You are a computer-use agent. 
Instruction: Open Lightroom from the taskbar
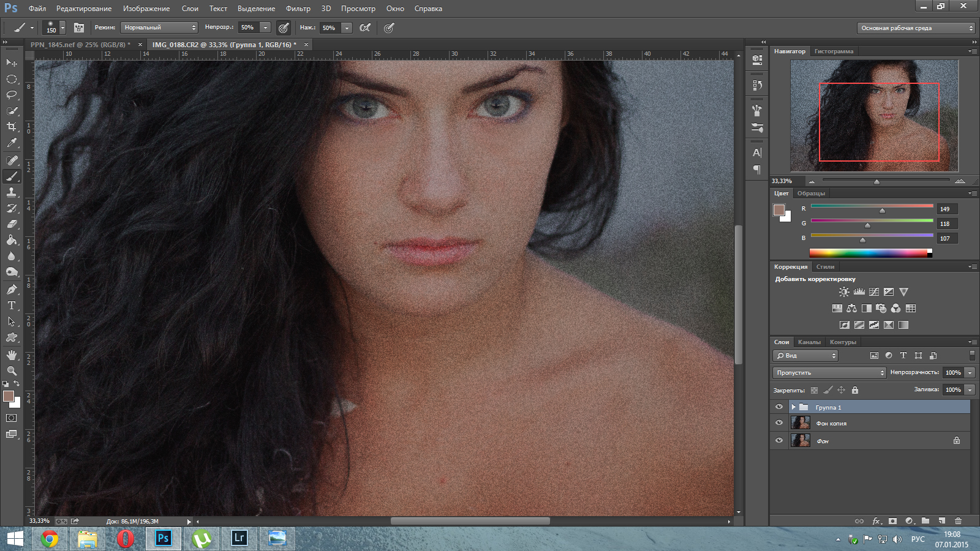click(239, 538)
